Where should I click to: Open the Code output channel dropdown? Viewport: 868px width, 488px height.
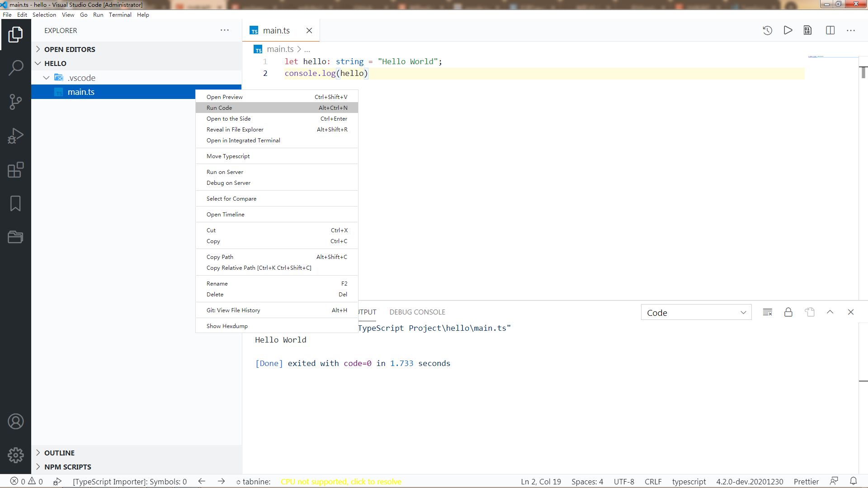pyautogui.click(x=696, y=313)
